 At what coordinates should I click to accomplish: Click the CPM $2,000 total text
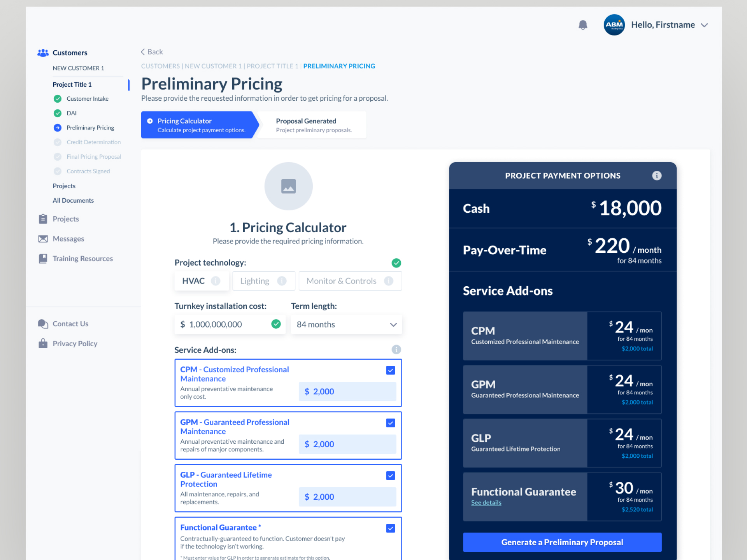637,348
